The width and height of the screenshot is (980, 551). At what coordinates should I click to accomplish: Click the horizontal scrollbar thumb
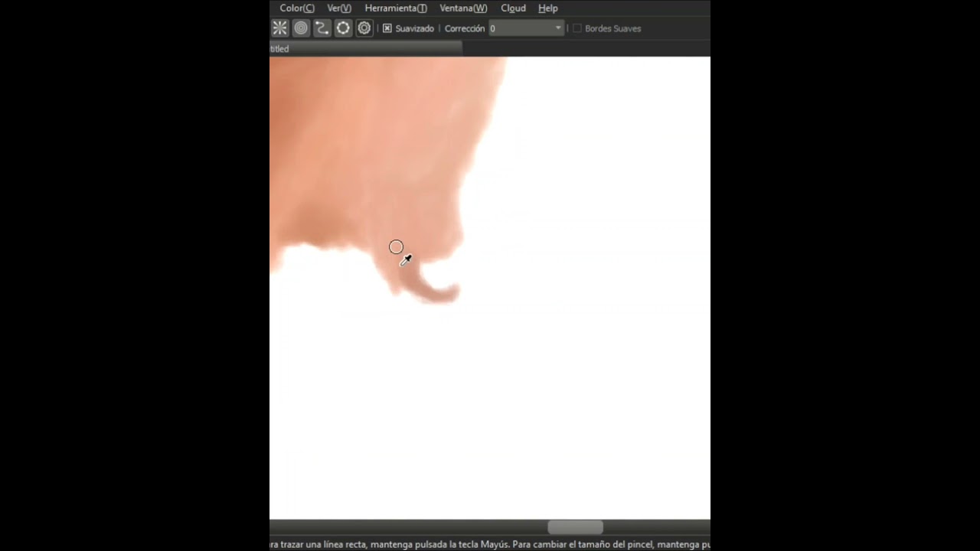575,527
